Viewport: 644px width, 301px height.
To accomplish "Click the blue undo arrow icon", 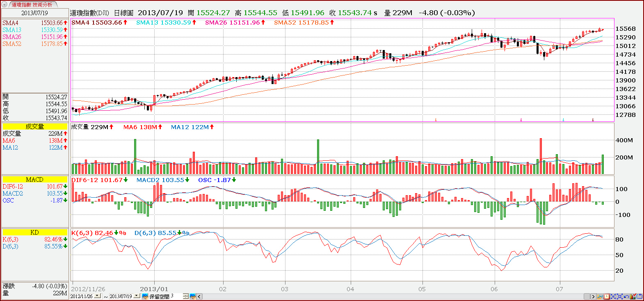I will point(626,296).
